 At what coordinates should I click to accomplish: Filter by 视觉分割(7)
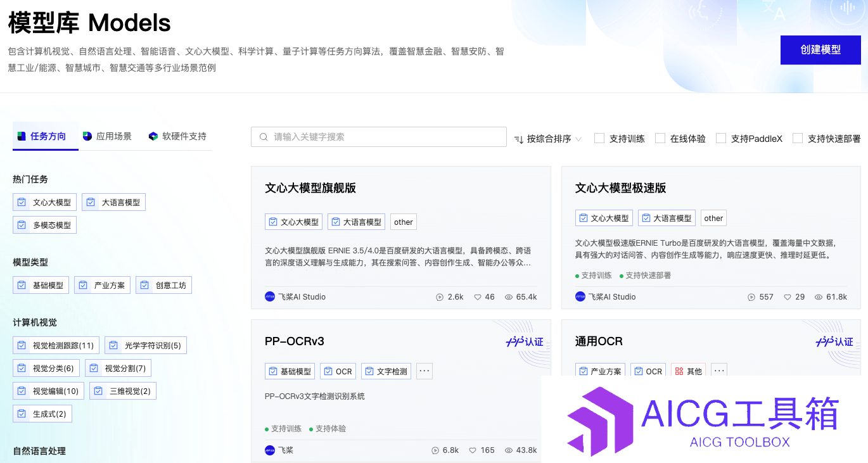pyautogui.click(x=118, y=368)
